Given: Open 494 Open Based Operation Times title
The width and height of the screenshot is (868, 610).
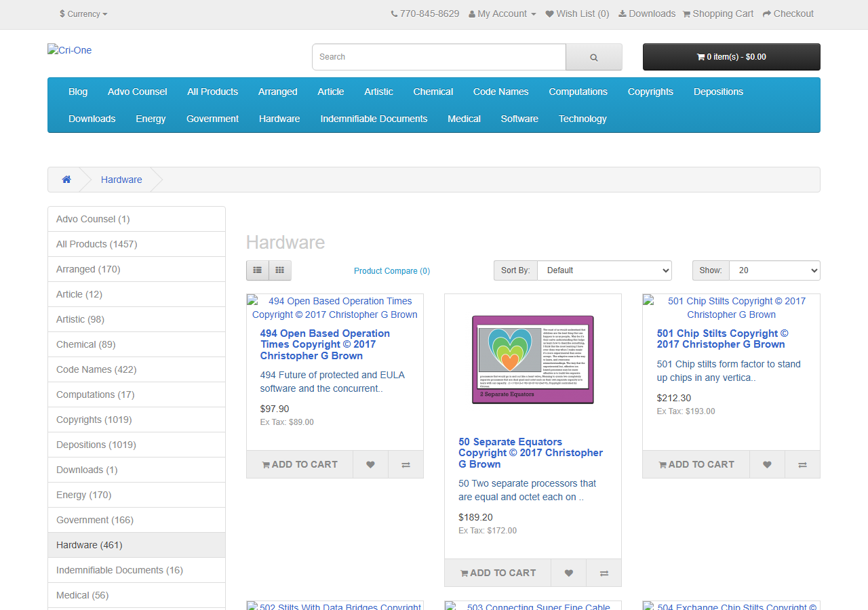Looking at the screenshot, I should (325, 344).
